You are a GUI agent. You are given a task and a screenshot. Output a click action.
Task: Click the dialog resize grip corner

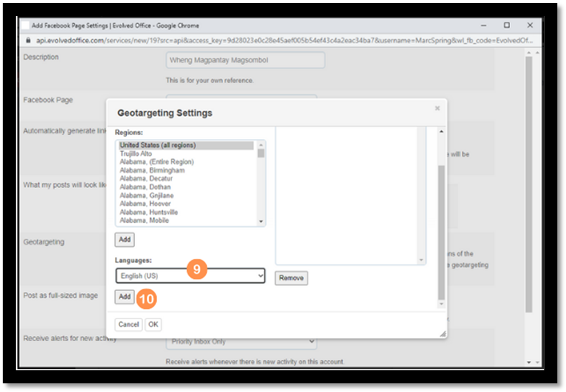[x=443, y=334]
